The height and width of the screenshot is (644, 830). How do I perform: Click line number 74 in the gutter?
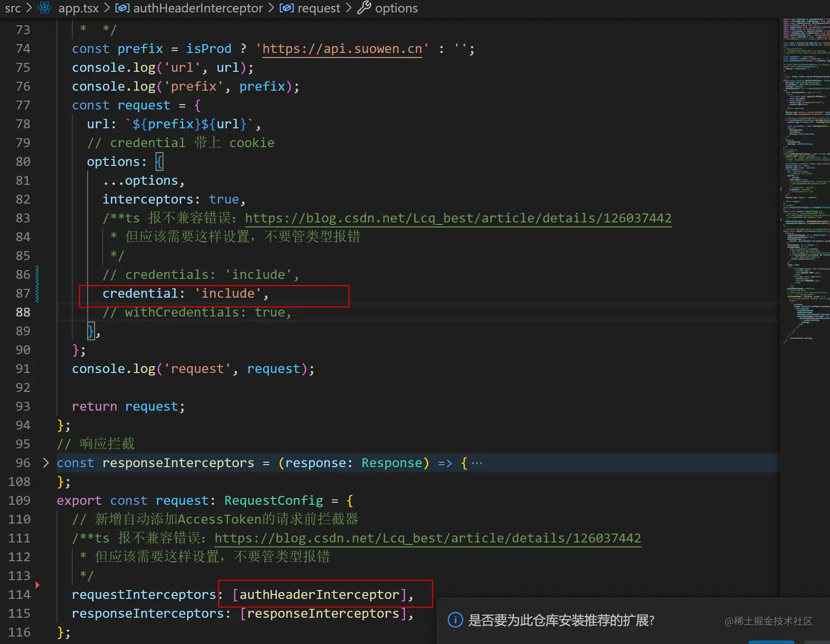tap(23, 49)
